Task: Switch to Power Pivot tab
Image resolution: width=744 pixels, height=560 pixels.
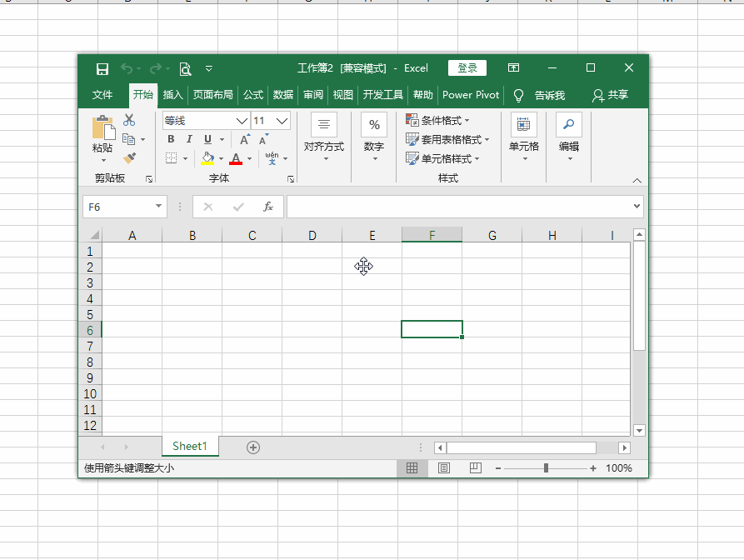Action: (x=471, y=95)
